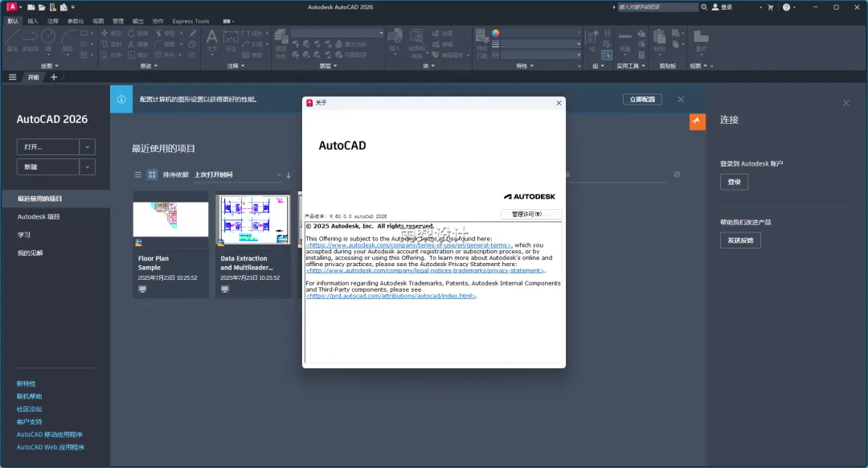
Task: Open the attributions autocad index.html link
Action: [391, 296]
